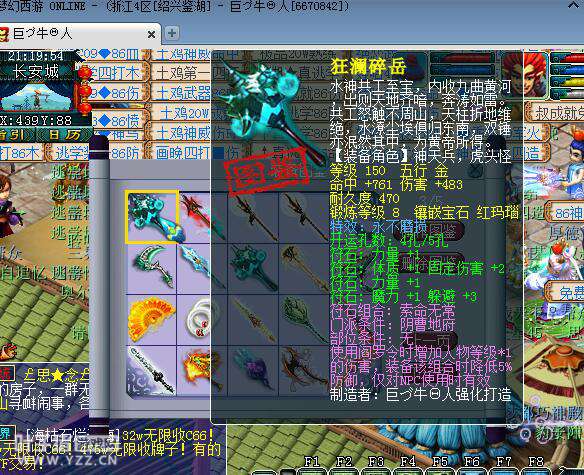Choose the white rings weapon icon
584x475 pixels.
click(195, 320)
